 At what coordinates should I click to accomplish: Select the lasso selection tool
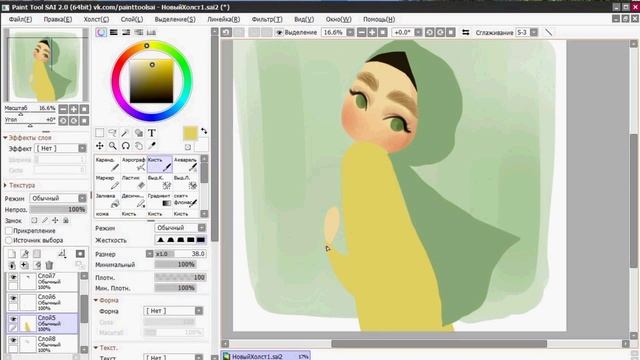coord(112,133)
